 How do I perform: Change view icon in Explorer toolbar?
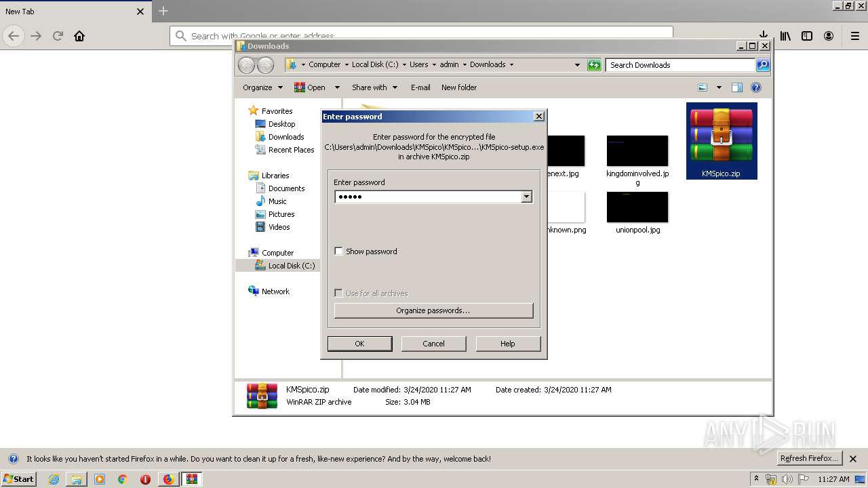pyautogui.click(x=703, y=87)
